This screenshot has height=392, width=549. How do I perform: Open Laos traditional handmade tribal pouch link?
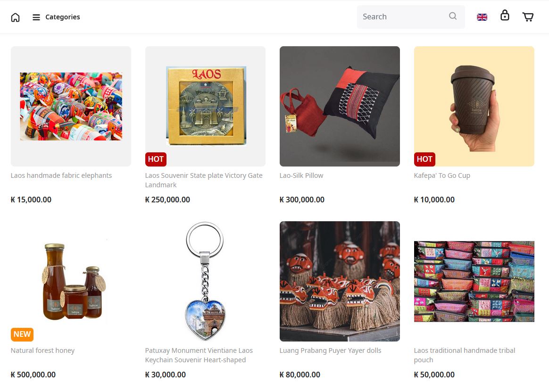[x=464, y=355]
